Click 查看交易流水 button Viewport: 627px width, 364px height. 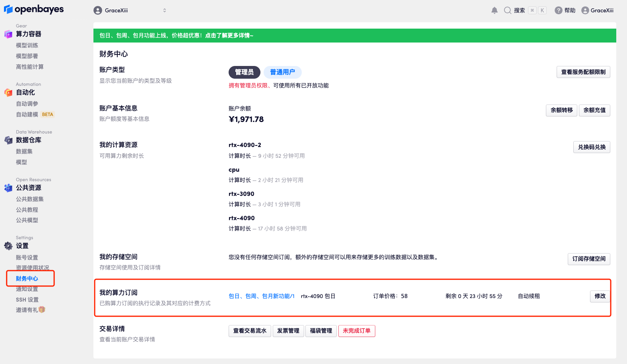point(250,331)
